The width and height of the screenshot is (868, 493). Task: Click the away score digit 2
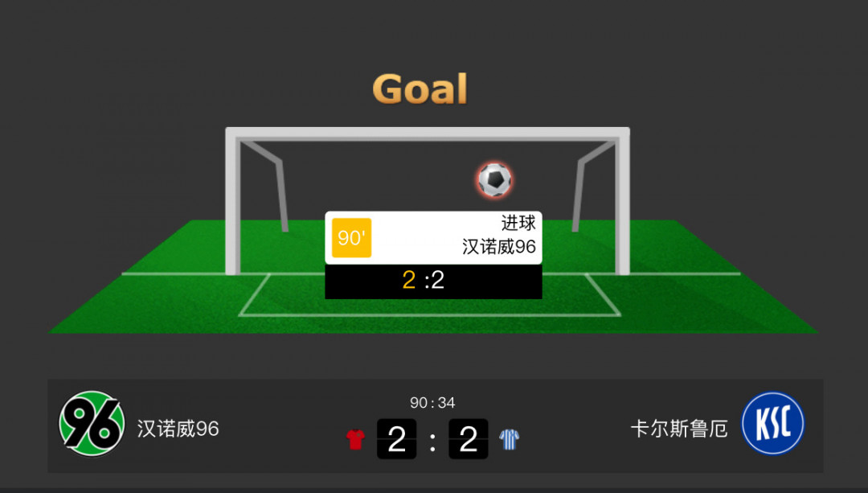point(469,439)
